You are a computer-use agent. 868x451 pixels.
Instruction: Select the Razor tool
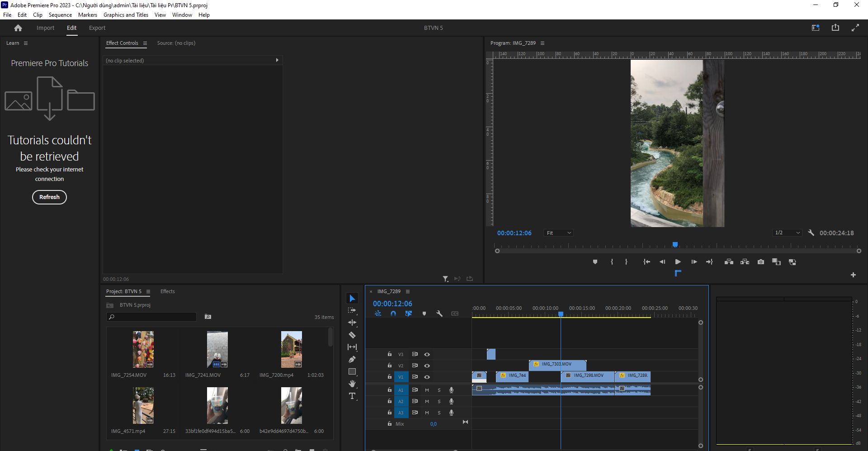[352, 335]
